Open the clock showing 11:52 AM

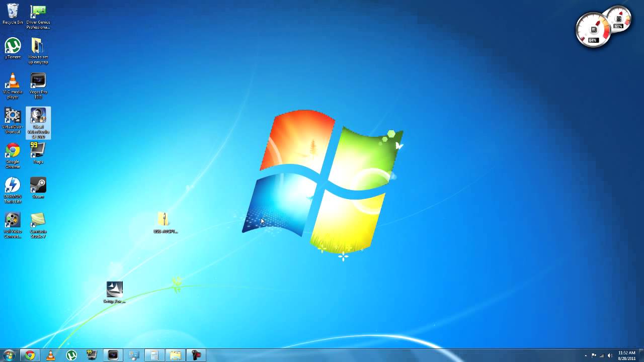[x=627, y=355]
